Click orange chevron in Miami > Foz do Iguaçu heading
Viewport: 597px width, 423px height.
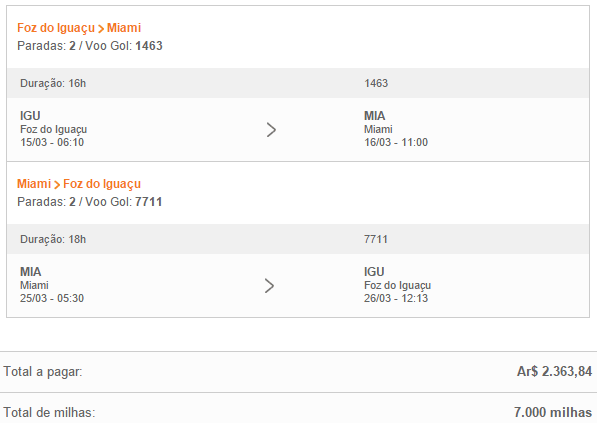57,185
